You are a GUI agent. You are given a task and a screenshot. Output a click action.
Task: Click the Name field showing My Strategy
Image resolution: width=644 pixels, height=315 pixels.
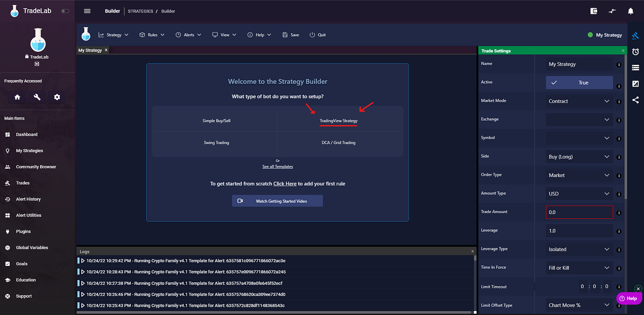tap(579, 64)
